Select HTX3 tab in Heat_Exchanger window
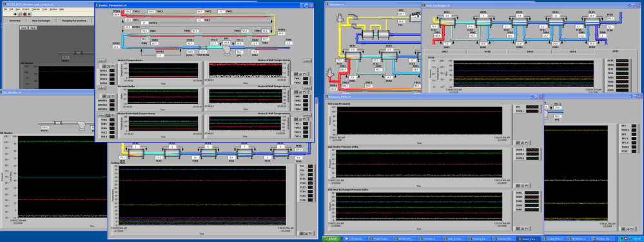 tap(531, 52)
